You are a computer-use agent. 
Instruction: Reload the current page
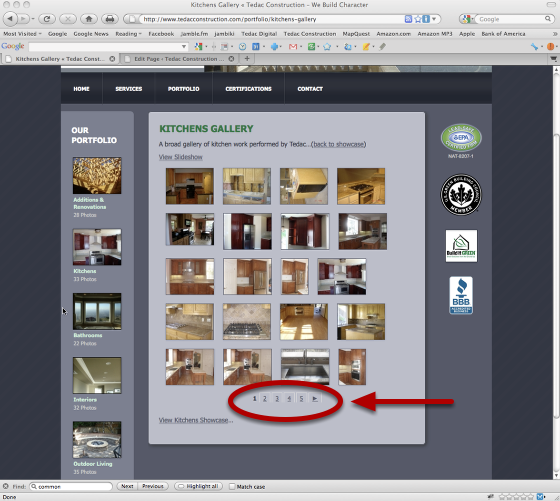(47, 19)
